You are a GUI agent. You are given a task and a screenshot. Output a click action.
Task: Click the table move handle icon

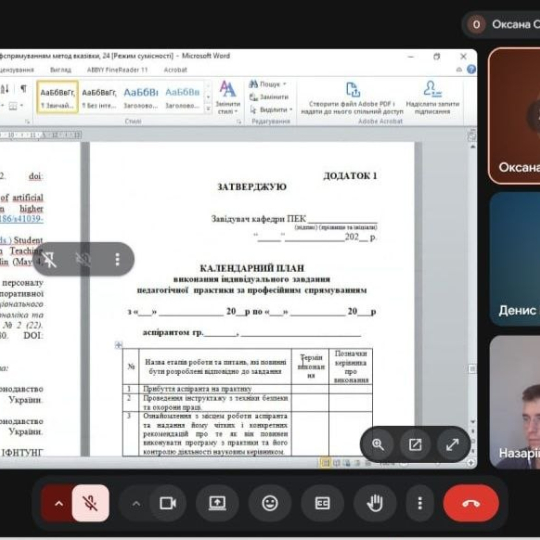118,344
